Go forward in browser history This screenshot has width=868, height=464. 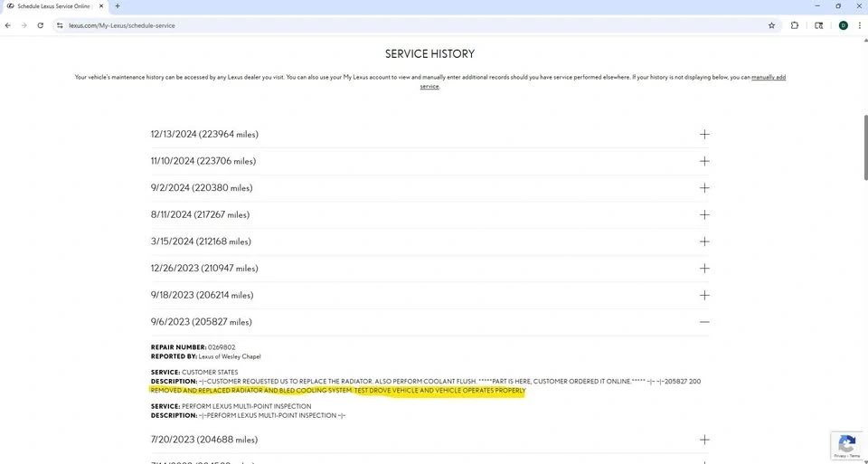[24, 25]
